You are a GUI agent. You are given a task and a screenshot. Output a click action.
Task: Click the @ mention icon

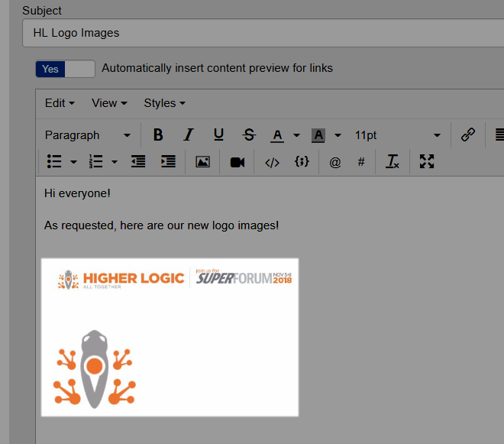335,162
